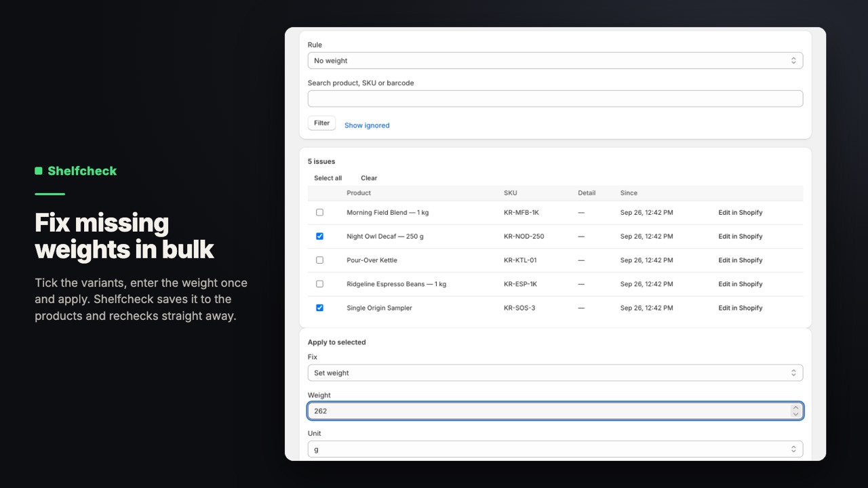Click SKU cell KR-ESP-1K

pyautogui.click(x=521, y=284)
